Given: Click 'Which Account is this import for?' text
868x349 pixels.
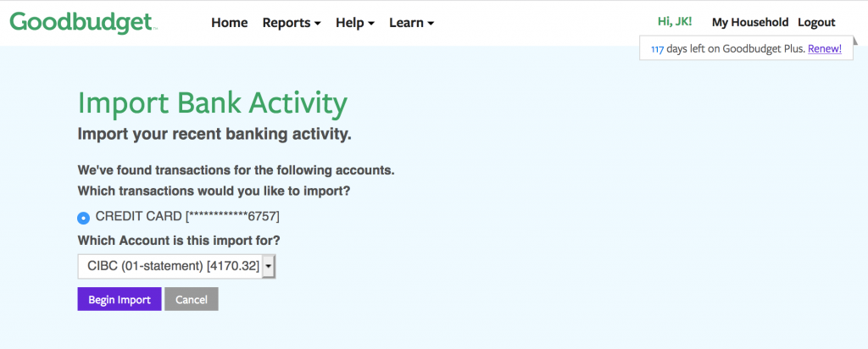Looking at the screenshot, I should pyautogui.click(x=179, y=241).
